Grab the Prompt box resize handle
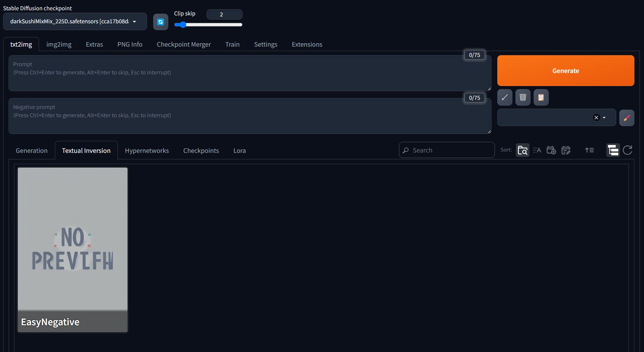 tap(489, 89)
